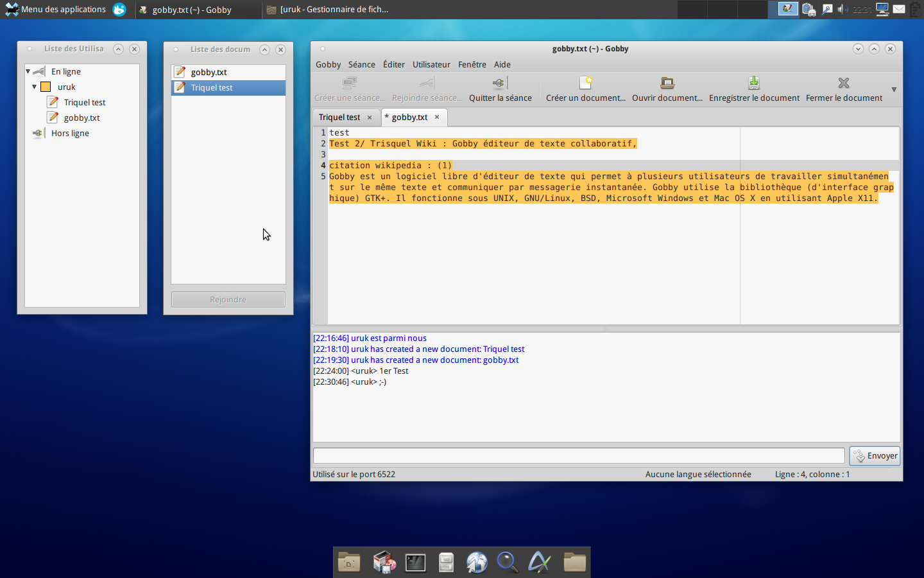Open the Gobby menu
924x578 pixels.
[x=328, y=64]
